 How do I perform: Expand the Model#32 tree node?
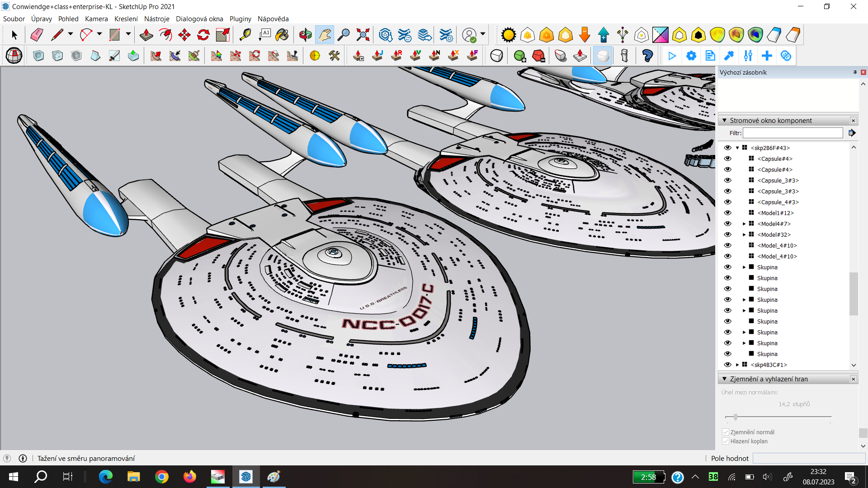tap(744, 235)
